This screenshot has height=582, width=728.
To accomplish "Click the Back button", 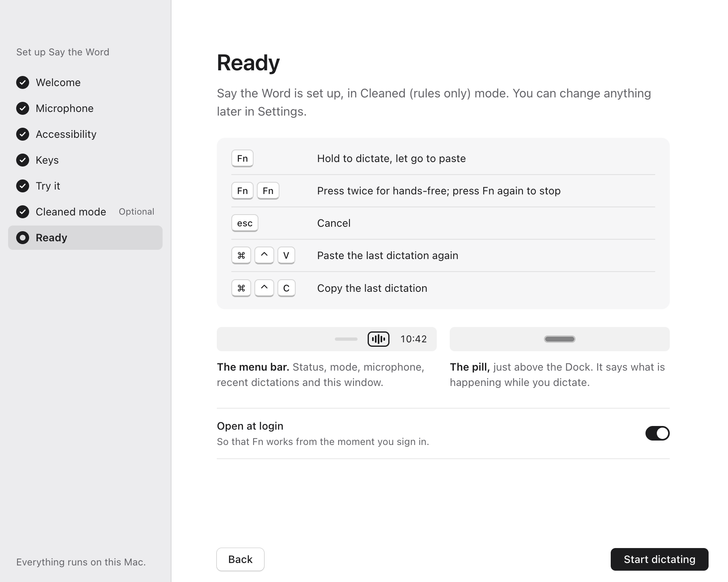I will coord(240,559).
